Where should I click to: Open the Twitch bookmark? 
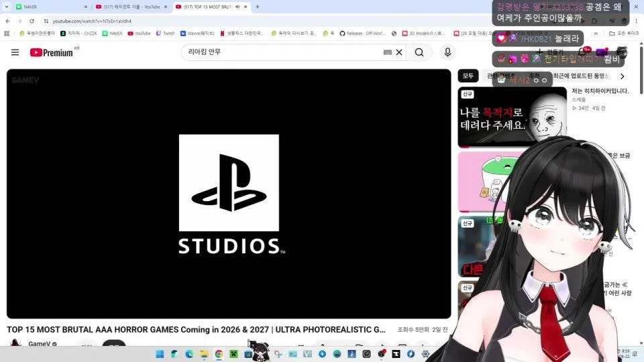coord(165,34)
